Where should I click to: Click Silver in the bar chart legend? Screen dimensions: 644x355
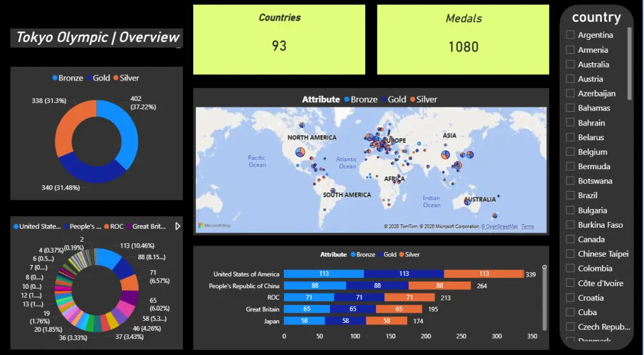(410, 255)
